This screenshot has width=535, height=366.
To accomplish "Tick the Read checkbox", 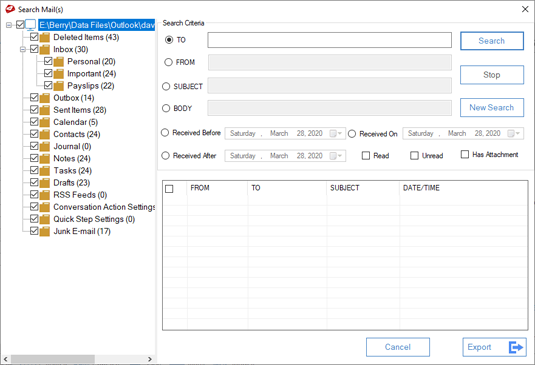I will click(366, 156).
